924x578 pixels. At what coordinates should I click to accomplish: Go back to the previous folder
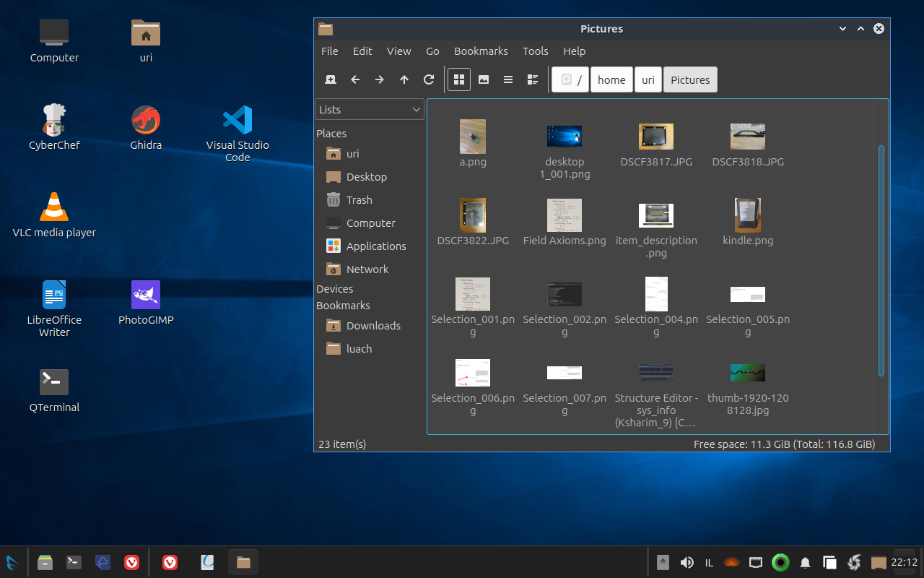[355, 79]
